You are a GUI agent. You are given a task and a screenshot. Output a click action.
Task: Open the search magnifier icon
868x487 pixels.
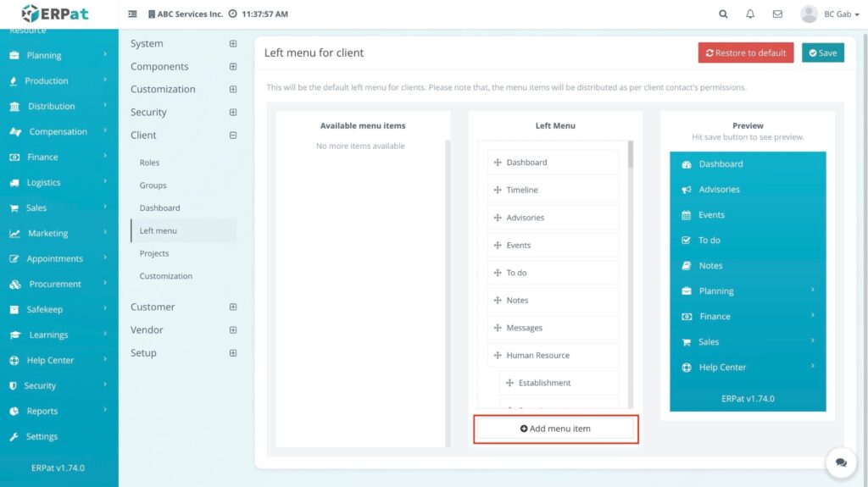(723, 14)
